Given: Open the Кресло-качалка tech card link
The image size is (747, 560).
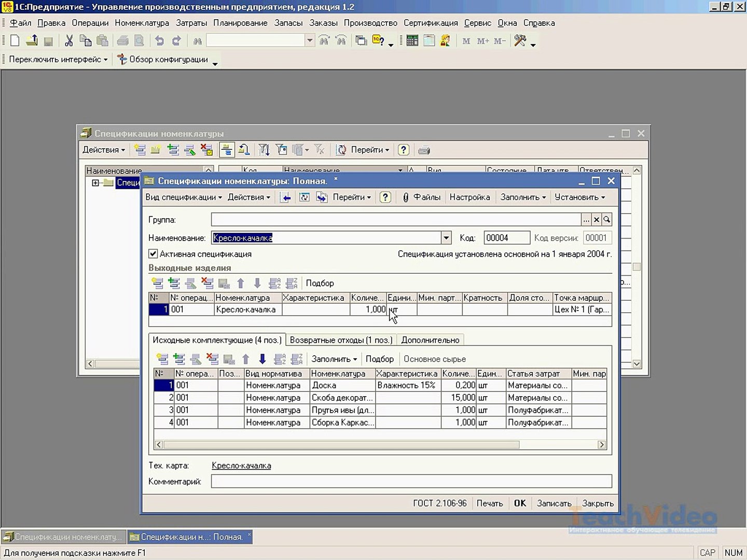Looking at the screenshot, I should click(x=241, y=466).
